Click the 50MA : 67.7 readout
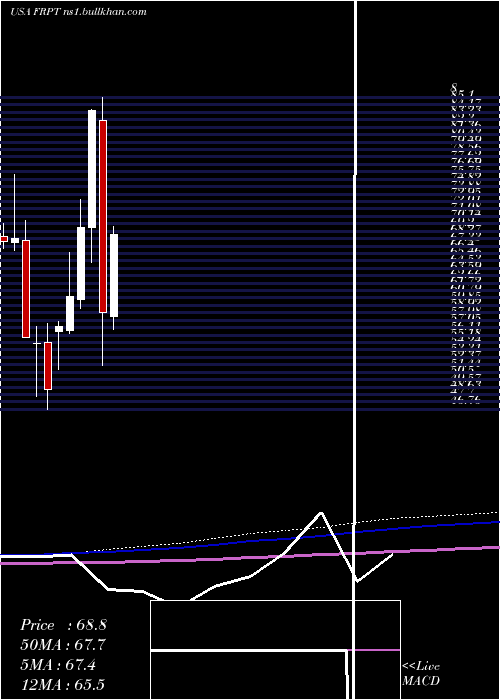500x700 pixels. pyautogui.click(x=63, y=645)
